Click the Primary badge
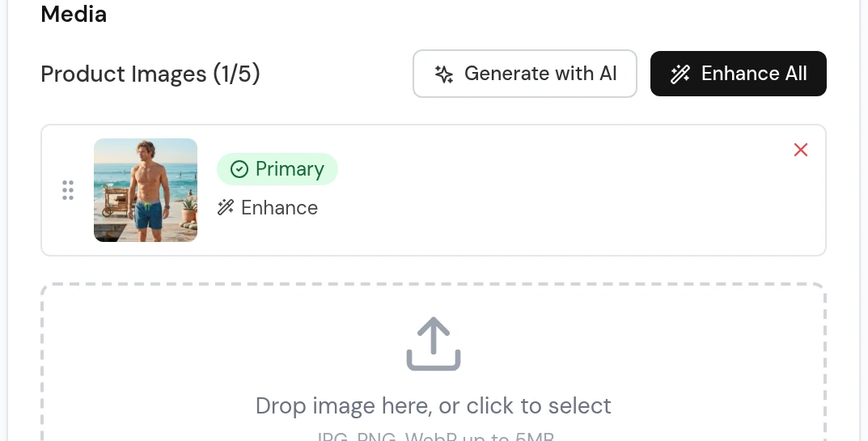The image size is (868, 441). coord(277,169)
